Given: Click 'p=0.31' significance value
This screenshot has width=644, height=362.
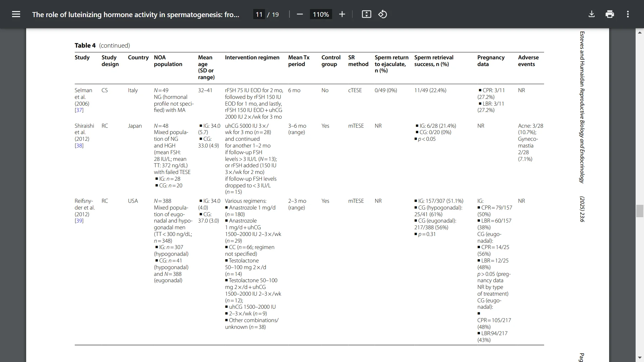Looking at the screenshot, I should 427,234.
